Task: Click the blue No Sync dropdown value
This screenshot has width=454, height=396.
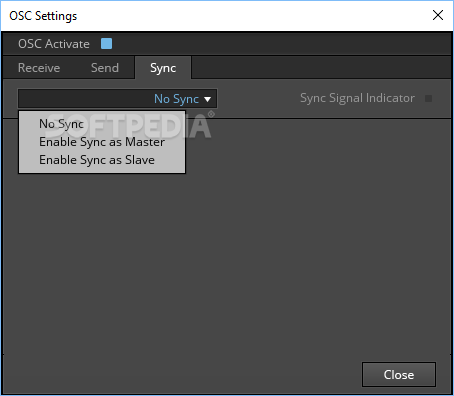Action: click(176, 99)
